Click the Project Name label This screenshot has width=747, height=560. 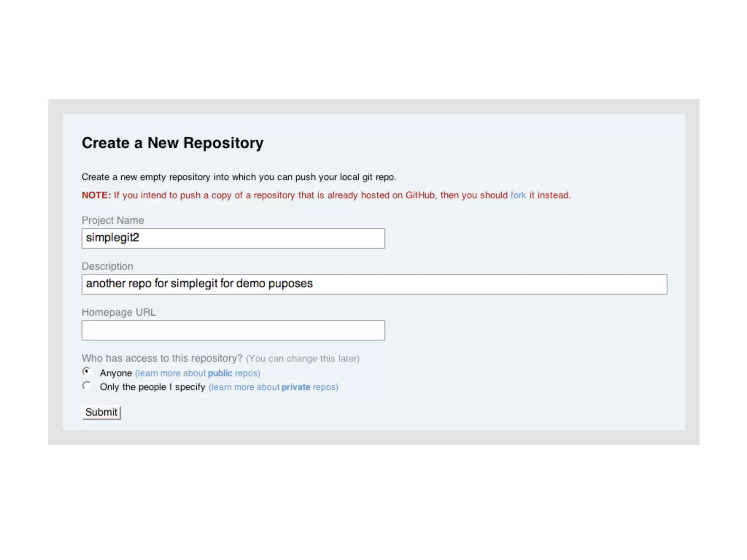coord(113,221)
